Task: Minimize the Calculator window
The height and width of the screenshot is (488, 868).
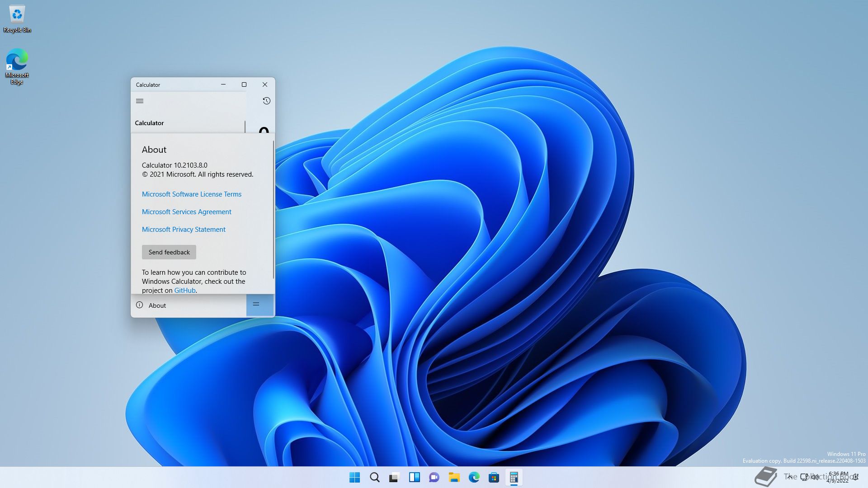Action: [x=223, y=84]
